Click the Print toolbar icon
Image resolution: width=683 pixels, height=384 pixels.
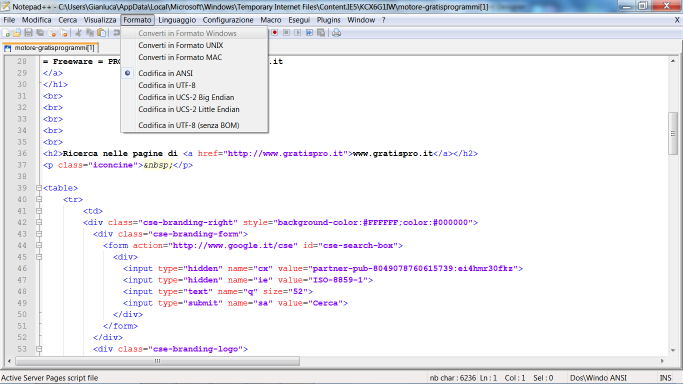[x=336, y=33]
